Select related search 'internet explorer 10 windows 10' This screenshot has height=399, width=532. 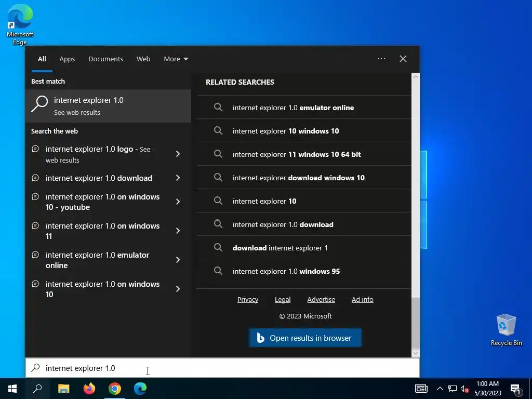point(304,130)
